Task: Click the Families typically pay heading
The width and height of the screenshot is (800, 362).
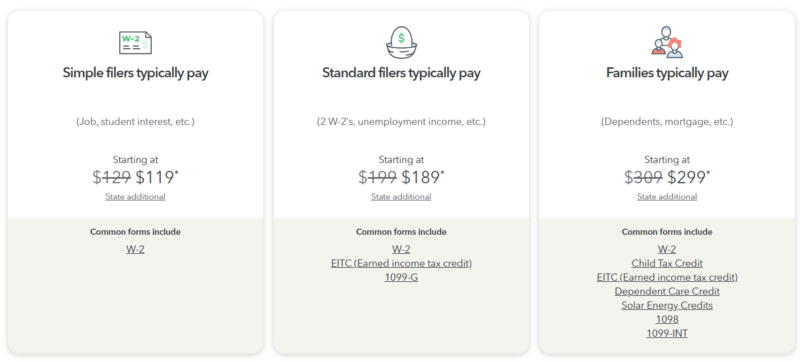Action: pyautogui.click(x=667, y=73)
